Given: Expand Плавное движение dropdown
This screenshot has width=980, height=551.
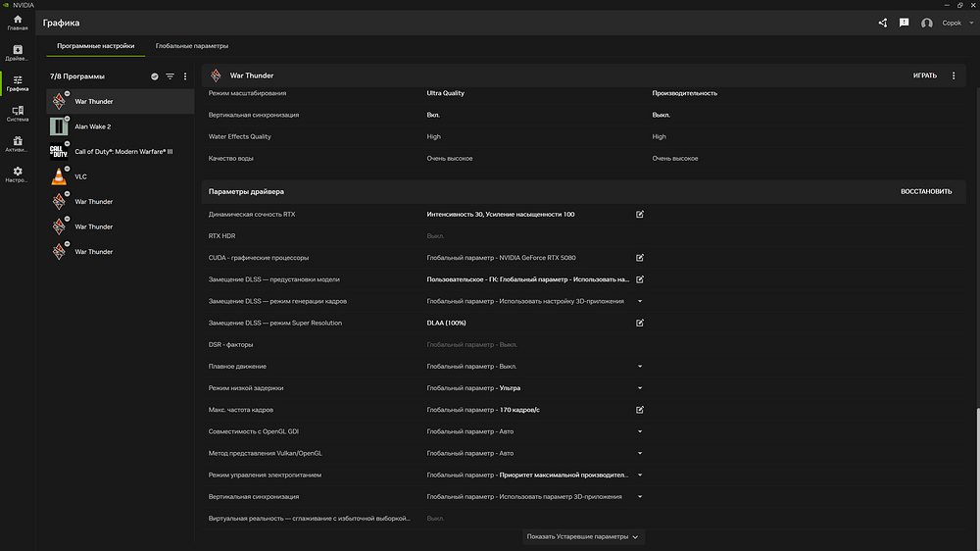Looking at the screenshot, I should (x=639, y=367).
